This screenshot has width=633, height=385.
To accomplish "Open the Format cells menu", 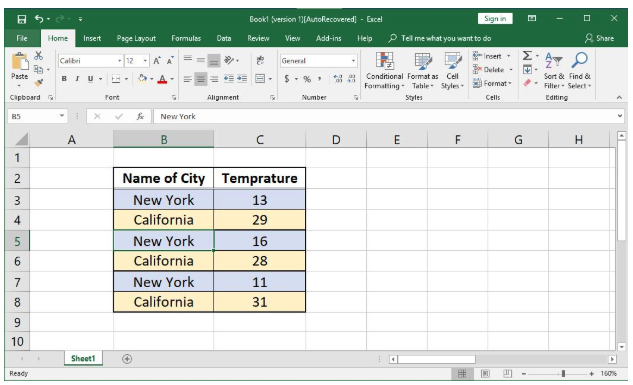I will coord(492,83).
